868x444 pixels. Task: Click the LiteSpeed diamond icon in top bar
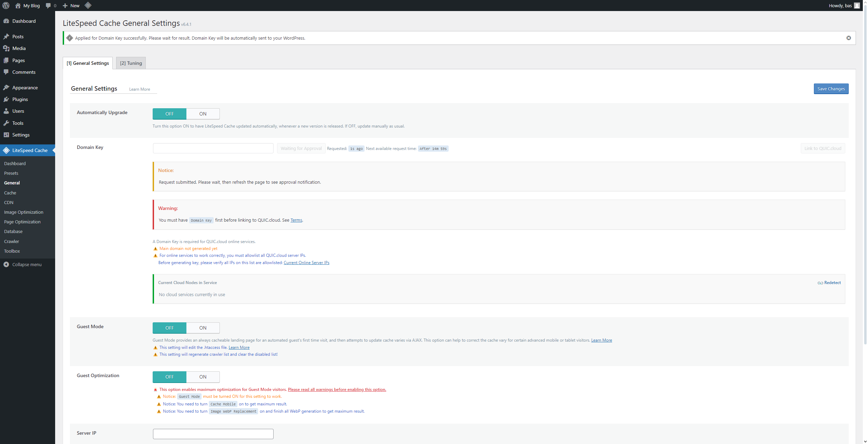click(x=88, y=5)
